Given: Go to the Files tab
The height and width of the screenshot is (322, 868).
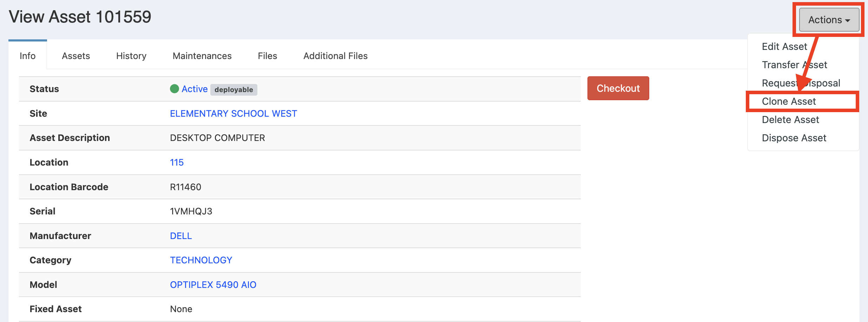Looking at the screenshot, I should (x=267, y=56).
